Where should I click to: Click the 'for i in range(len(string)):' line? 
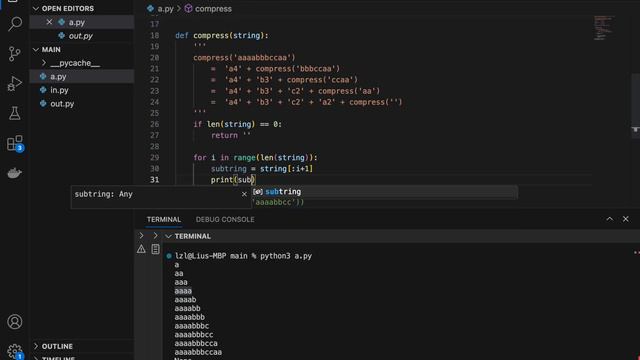[255, 158]
